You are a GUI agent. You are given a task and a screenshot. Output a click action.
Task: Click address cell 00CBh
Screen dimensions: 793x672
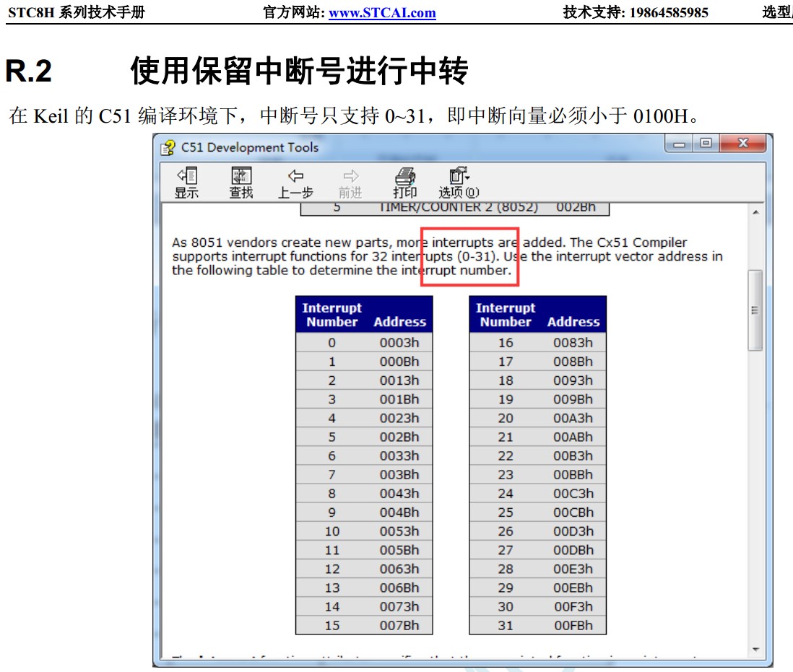[573, 512]
